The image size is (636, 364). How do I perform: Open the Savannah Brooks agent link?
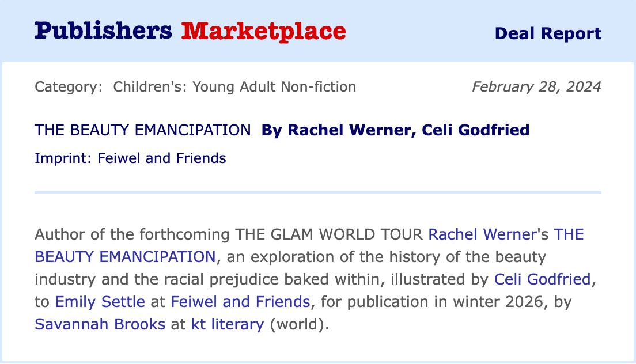(x=100, y=324)
